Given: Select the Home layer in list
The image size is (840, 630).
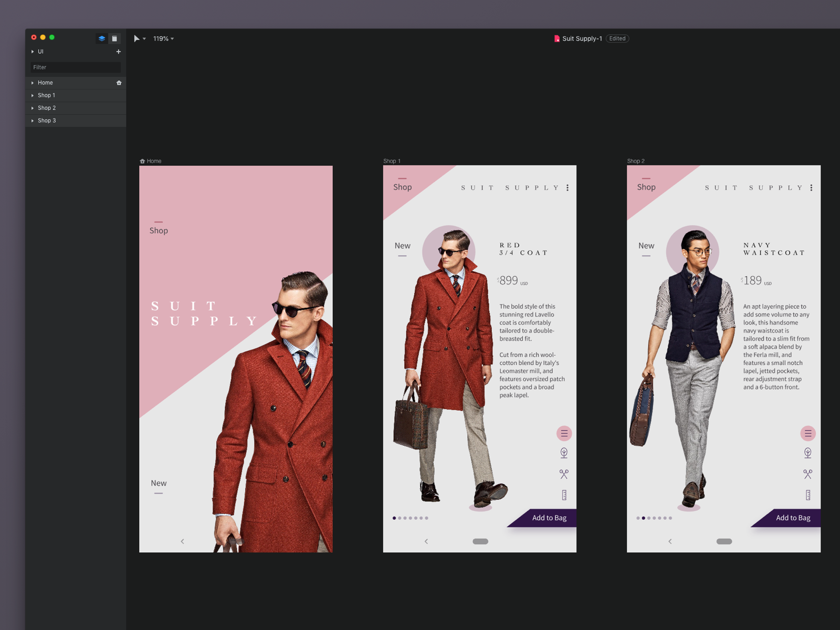Looking at the screenshot, I should (76, 83).
